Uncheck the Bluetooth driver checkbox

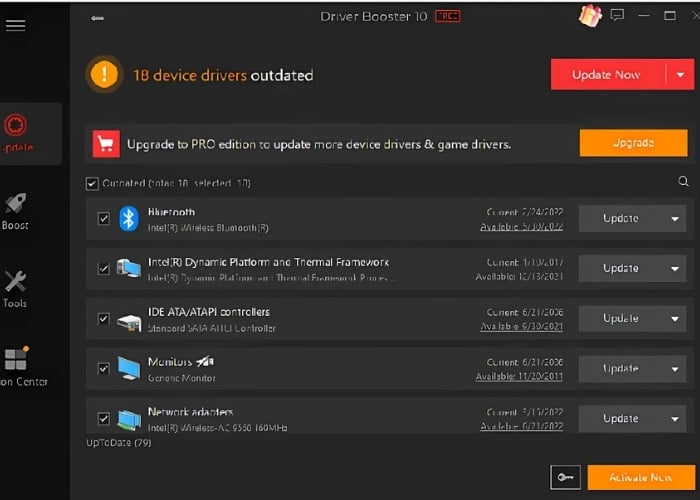click(104, 219)
